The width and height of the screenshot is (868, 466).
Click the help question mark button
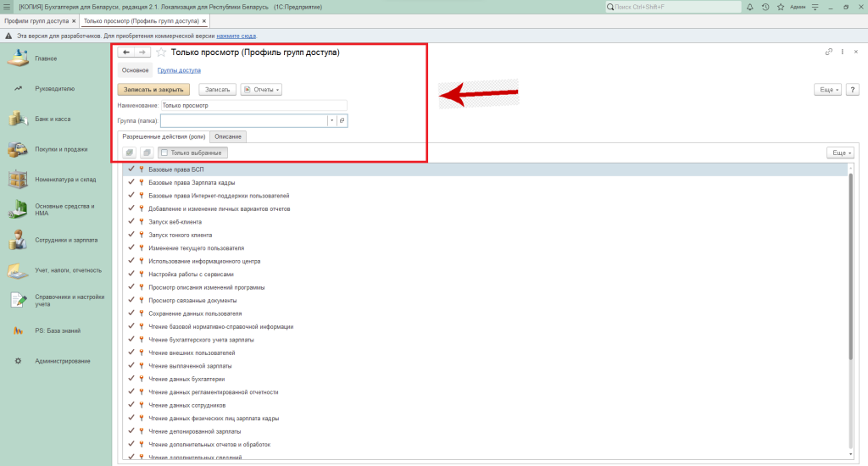coord(851,89)
